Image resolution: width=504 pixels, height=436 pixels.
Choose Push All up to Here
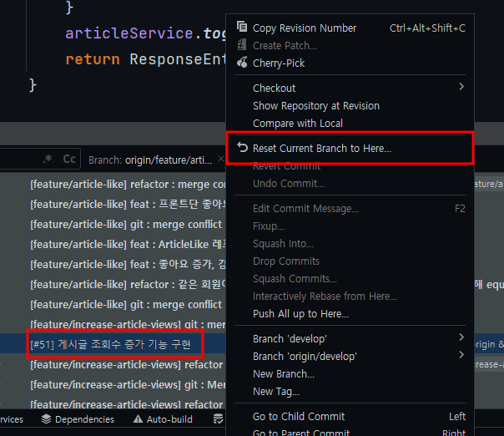[x=300, y=313]
